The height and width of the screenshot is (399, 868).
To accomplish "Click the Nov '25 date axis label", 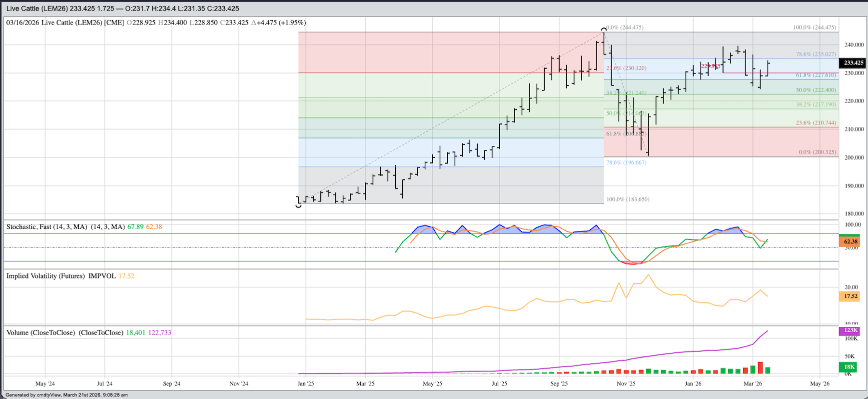I will pyautogui.click(x=626, y=384).
